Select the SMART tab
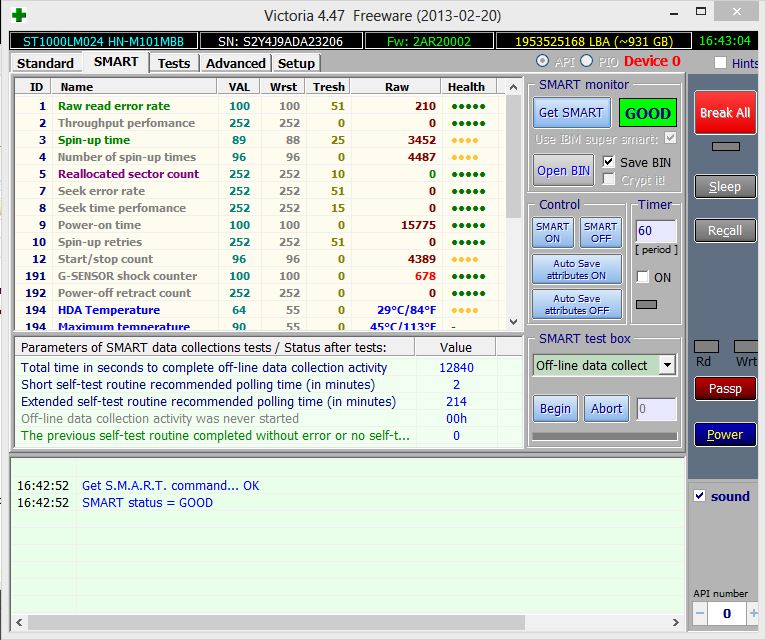 point(116,62)
